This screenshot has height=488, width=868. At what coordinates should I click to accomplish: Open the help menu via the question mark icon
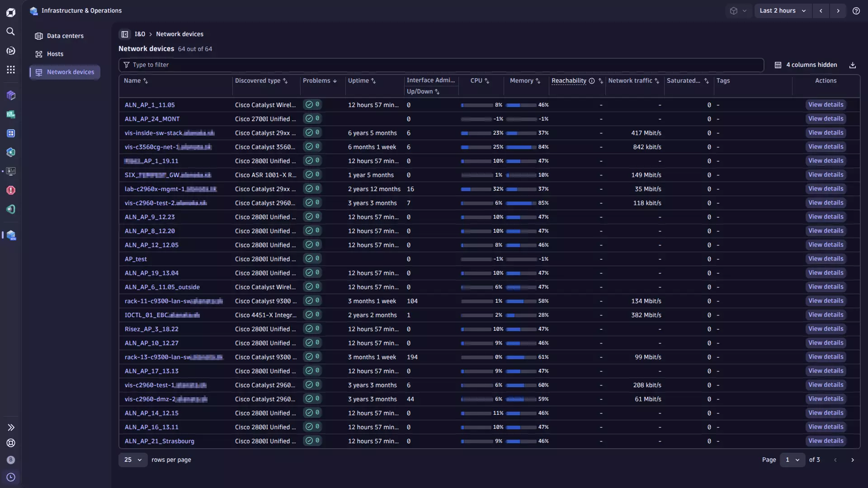(856, 10)
